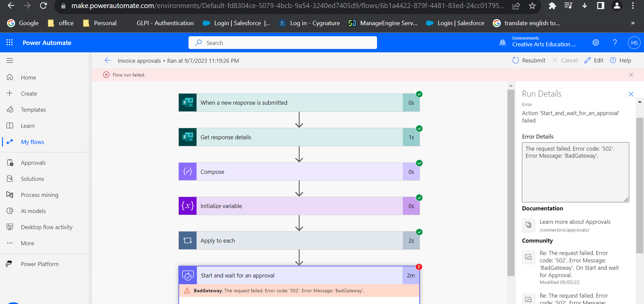Image resolution: width=644 pixels, height=304 pixels.
Task: Click the flow canvas vertical scrollbar
Action: (x=511, y=183)
